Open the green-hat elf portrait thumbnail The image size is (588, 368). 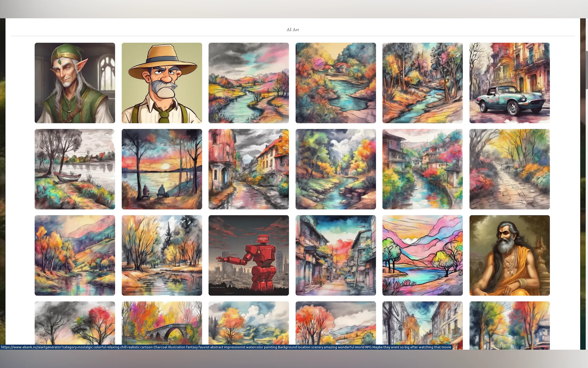click(75, 83)
